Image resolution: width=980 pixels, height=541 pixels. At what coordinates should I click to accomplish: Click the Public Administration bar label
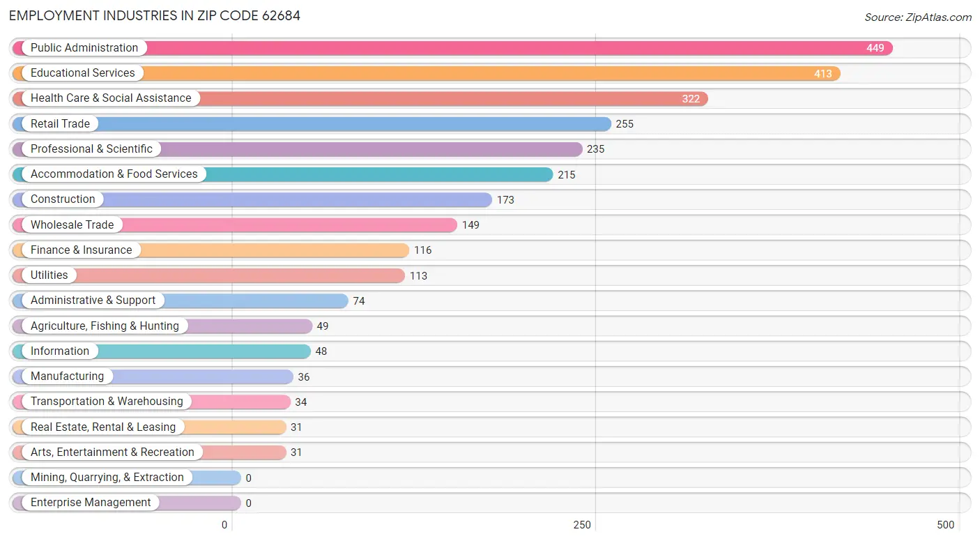click(84, 48)
